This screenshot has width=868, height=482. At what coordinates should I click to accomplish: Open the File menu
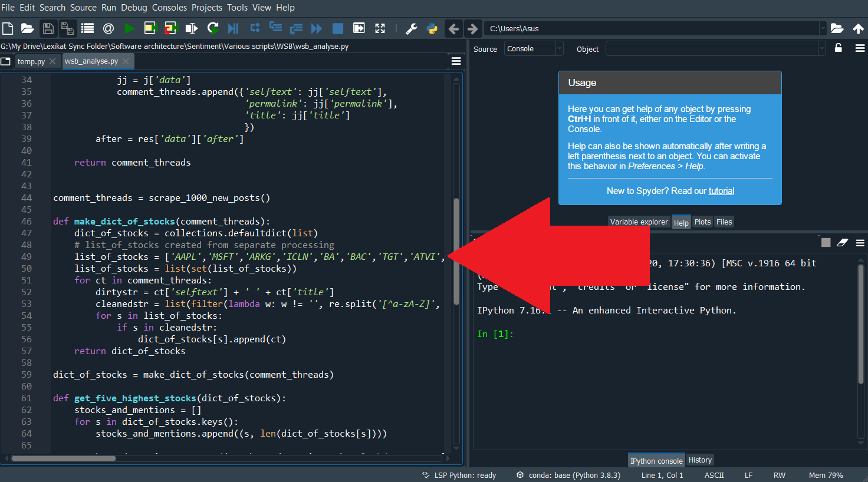pyautogui.click(x=8, y=8)
